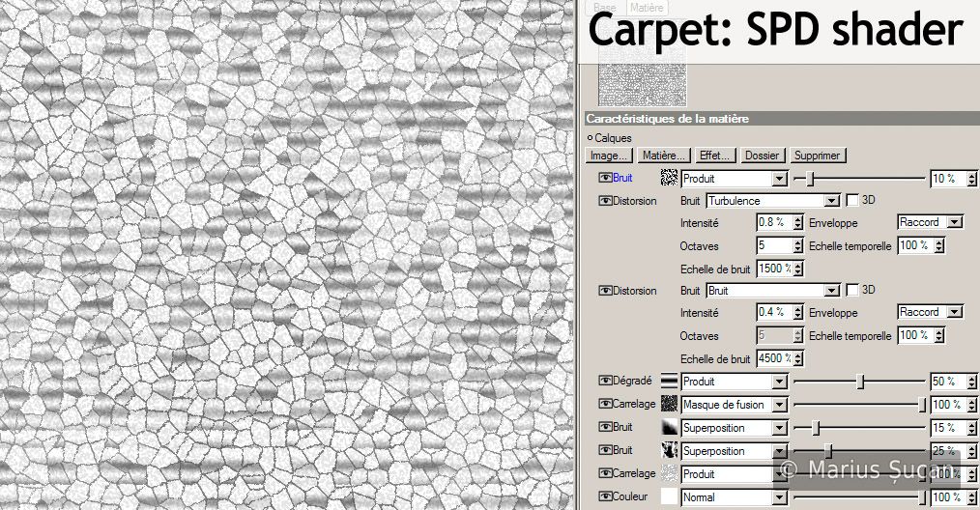
Task: Open the first Raccord Enveloppe dropdown
Action: pos(954,222)
